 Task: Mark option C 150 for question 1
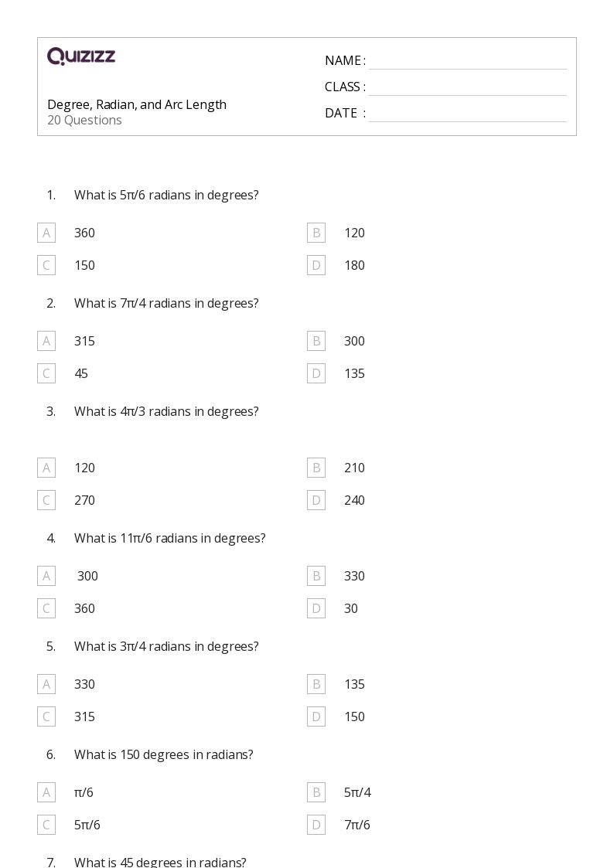click(x=46, y=265)
